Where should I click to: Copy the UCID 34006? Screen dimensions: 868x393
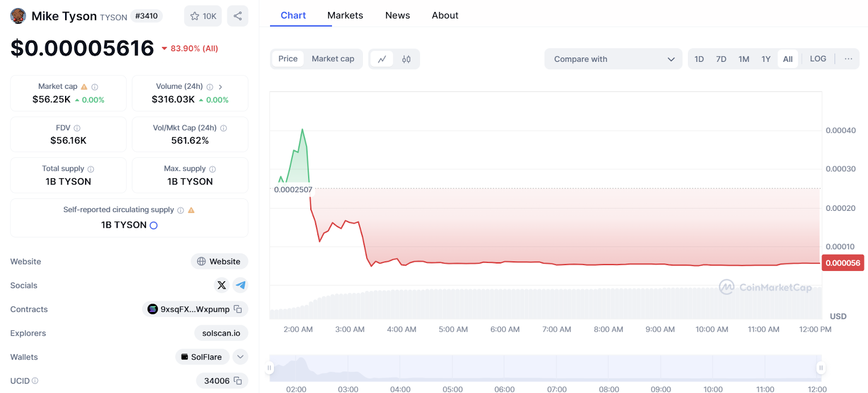tap(238, 381)
